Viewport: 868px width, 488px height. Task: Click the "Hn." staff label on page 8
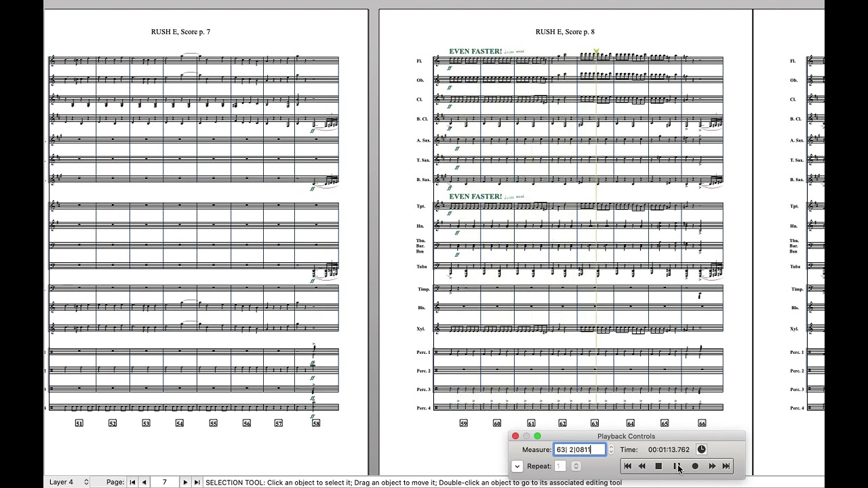point(420,226)
